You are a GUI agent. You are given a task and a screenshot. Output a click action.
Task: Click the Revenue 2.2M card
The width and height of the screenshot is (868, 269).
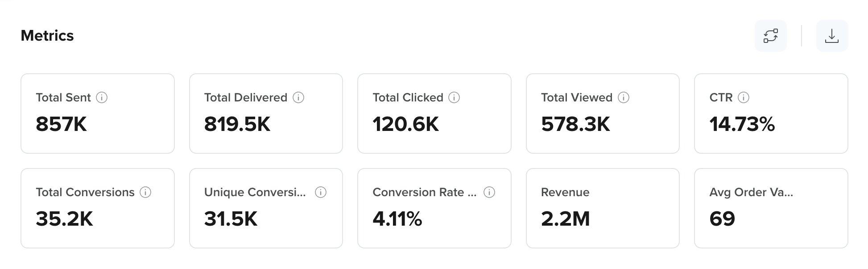[x=603, y=208]
